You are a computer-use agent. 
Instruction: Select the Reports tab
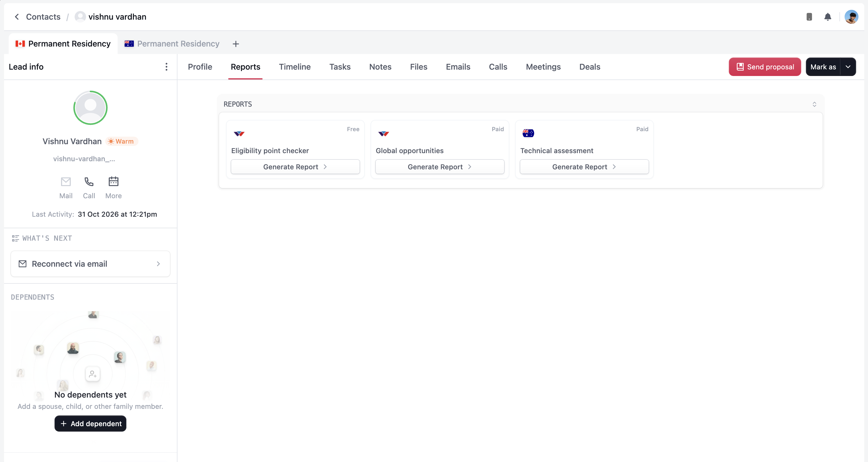[x=245, y=67]
